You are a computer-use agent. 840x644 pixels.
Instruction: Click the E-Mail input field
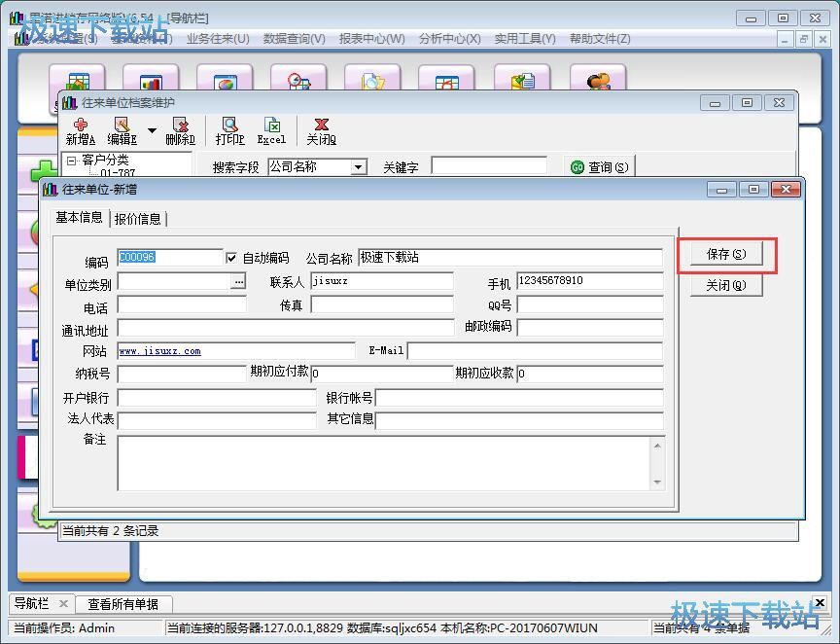pyautogui.click(x=535, y=351)
